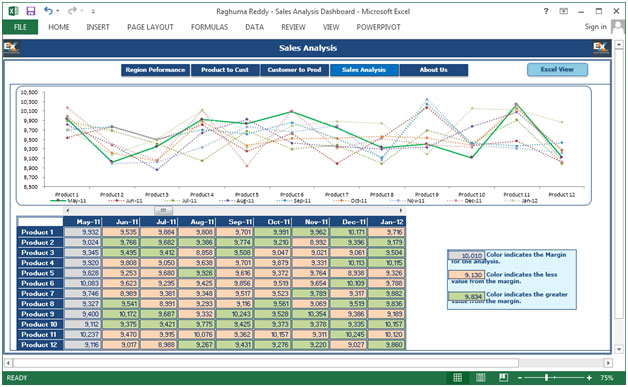Select the Sales Analysis dashboard button

pos(364,70)
